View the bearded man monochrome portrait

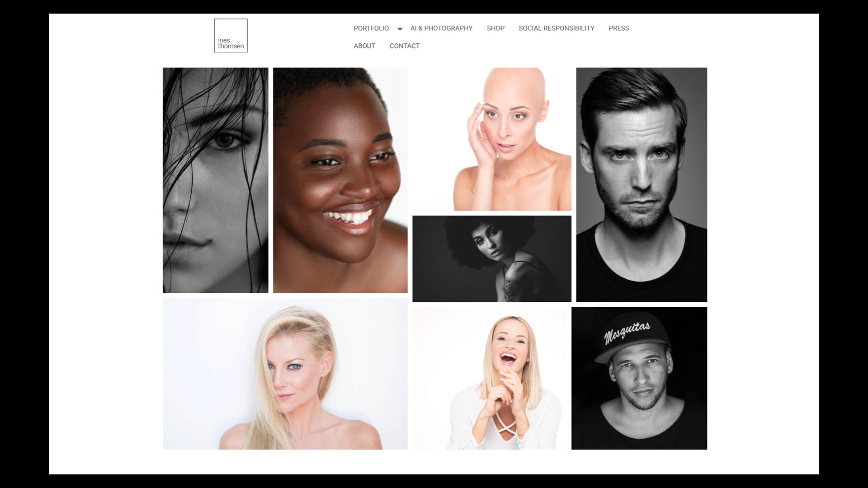click(641, 185)
